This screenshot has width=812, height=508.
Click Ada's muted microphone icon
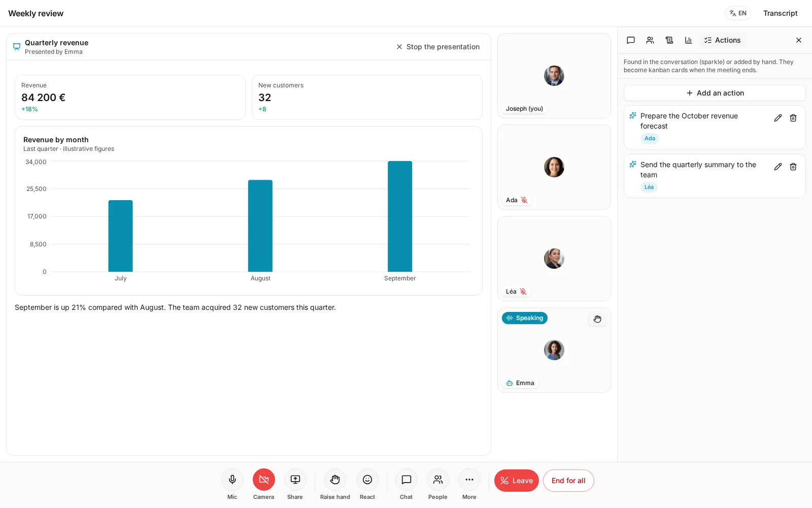coord(524,200)
